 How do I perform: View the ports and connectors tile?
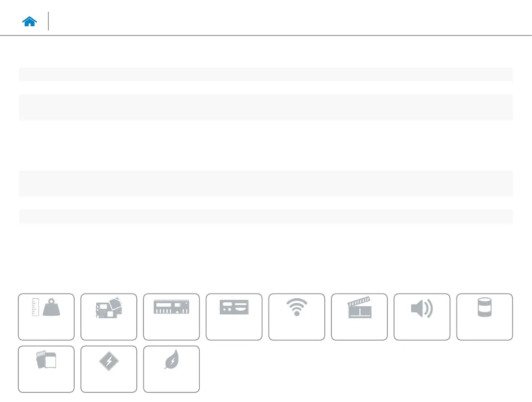click(x=234, y=317)
